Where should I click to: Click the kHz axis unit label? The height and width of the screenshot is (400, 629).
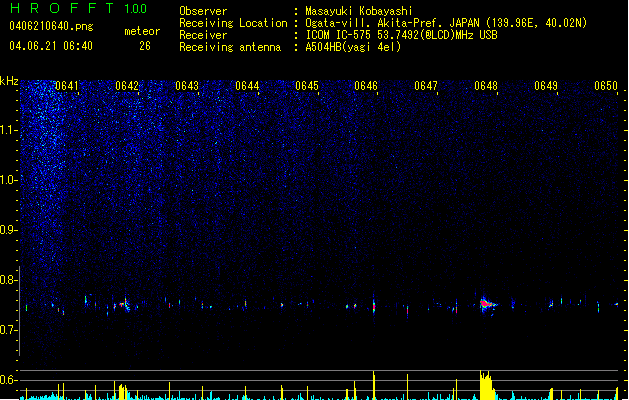[x=9, y=81]
